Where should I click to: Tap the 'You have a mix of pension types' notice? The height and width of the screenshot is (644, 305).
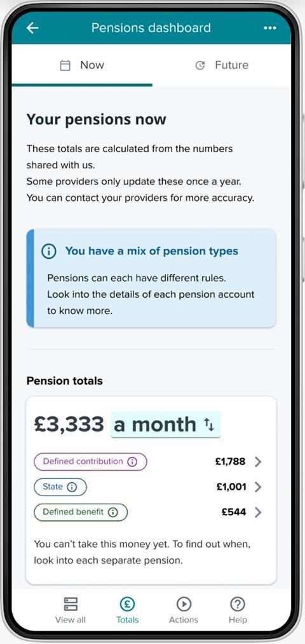pos(151,278)
